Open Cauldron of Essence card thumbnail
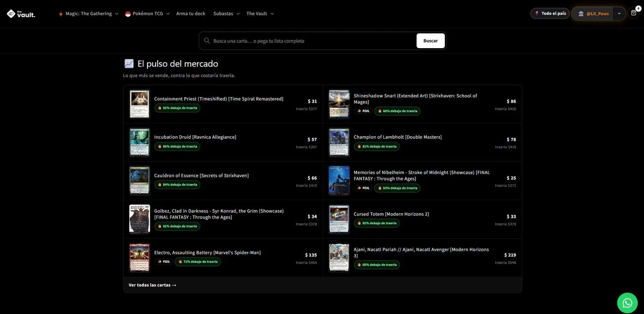Image resolution: width=644 pixels, height=314 pixels. 140,181
